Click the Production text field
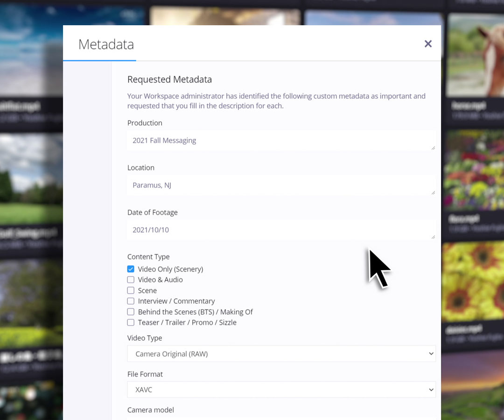Image resolution: width=504 pixels, height=420 pixels. pyautogui.click(x=281, y=140)
